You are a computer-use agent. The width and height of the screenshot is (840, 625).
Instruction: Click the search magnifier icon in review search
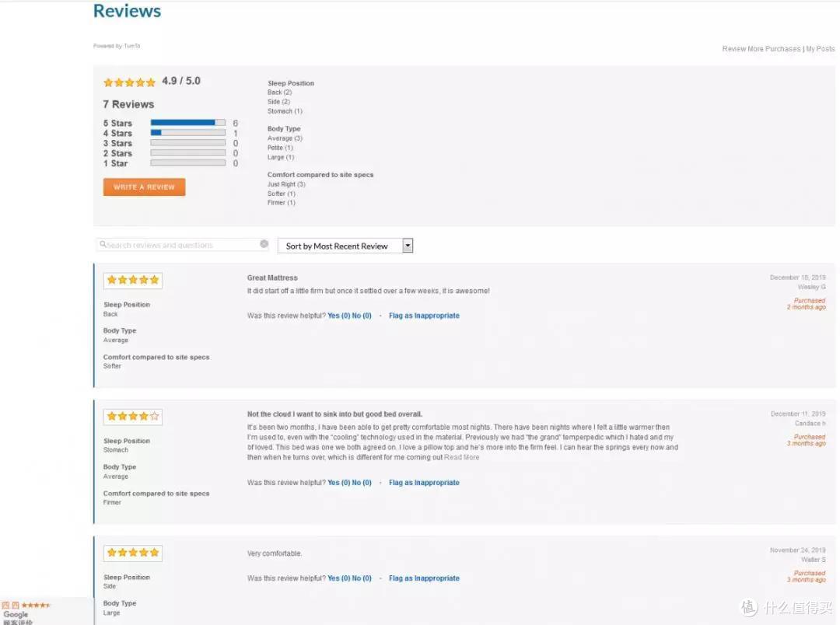[x=103, y=244]
